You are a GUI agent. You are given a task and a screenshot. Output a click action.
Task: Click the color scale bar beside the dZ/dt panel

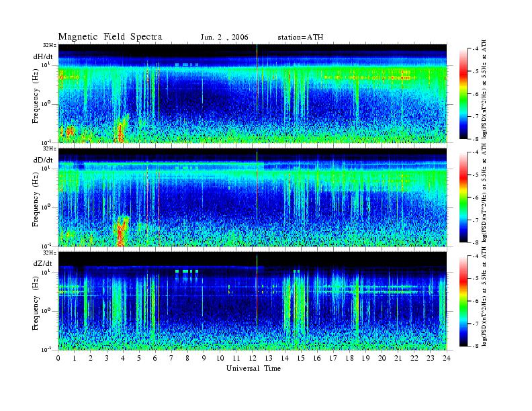(463, 301)
